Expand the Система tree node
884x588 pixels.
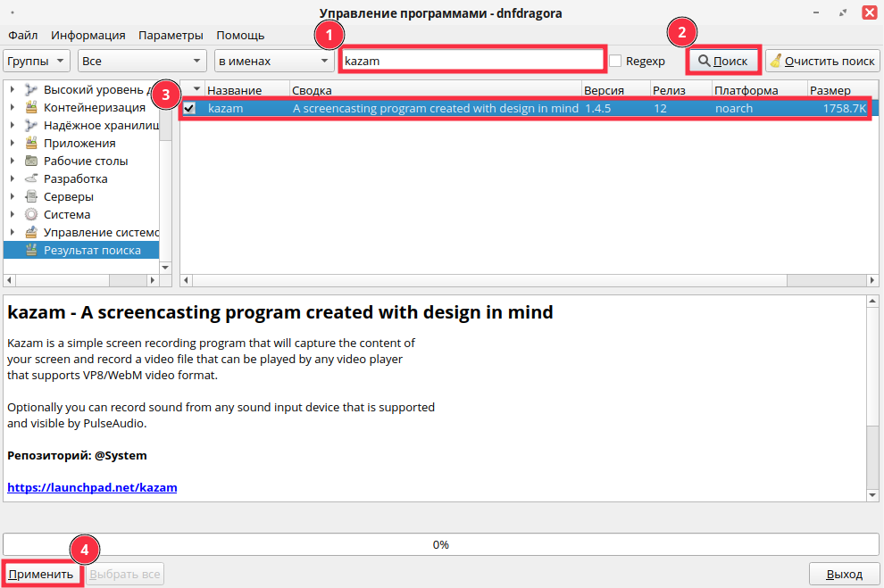point(13,214)
